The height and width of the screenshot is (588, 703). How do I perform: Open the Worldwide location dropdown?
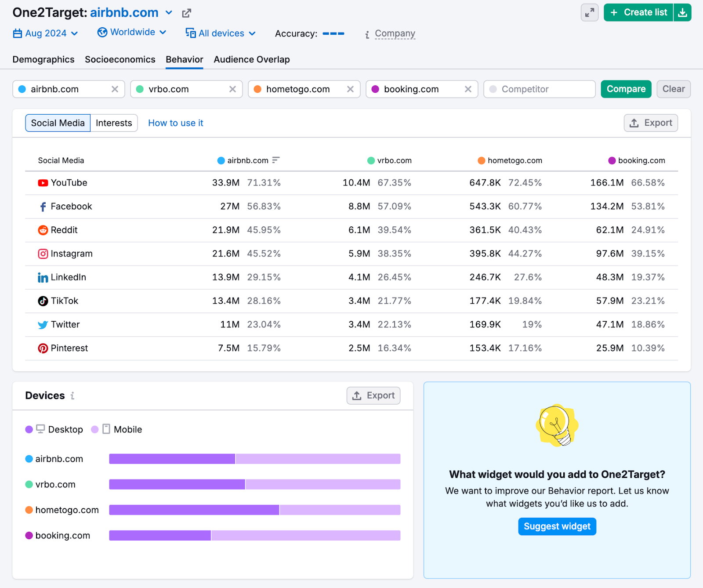click(x=132, y=32)
